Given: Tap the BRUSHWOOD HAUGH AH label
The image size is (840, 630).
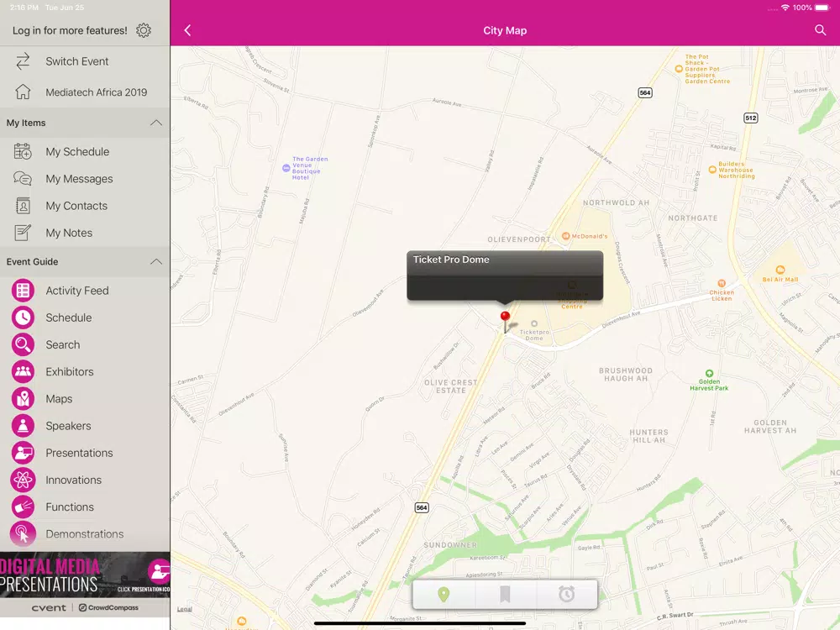Looking at the screenshot, I should [x=626, y=375].
